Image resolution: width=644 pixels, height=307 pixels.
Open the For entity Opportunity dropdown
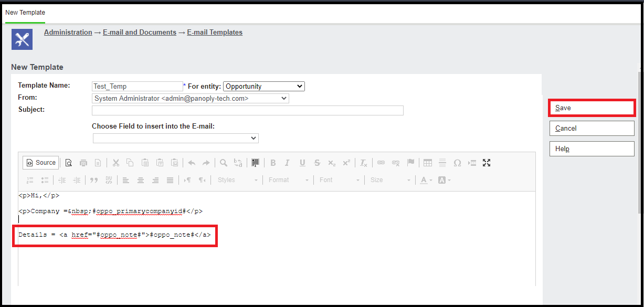click(264, 86)
